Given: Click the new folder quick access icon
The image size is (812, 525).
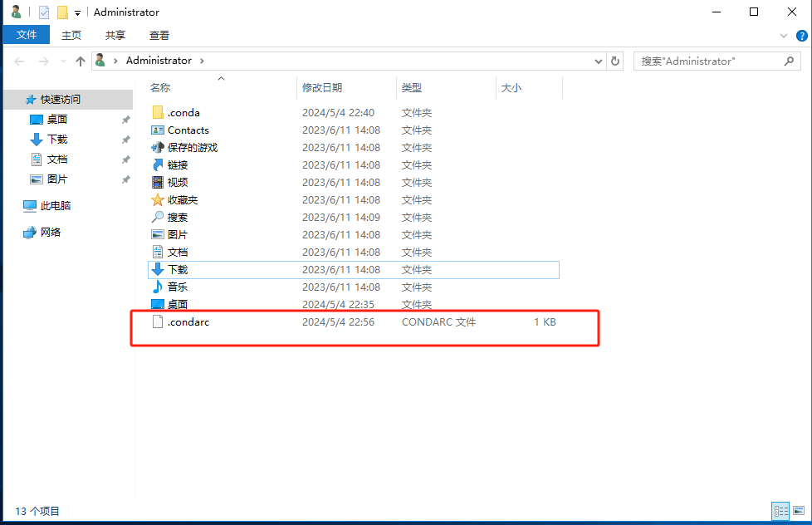Looking at the screenshot, I should click(62, 12).
